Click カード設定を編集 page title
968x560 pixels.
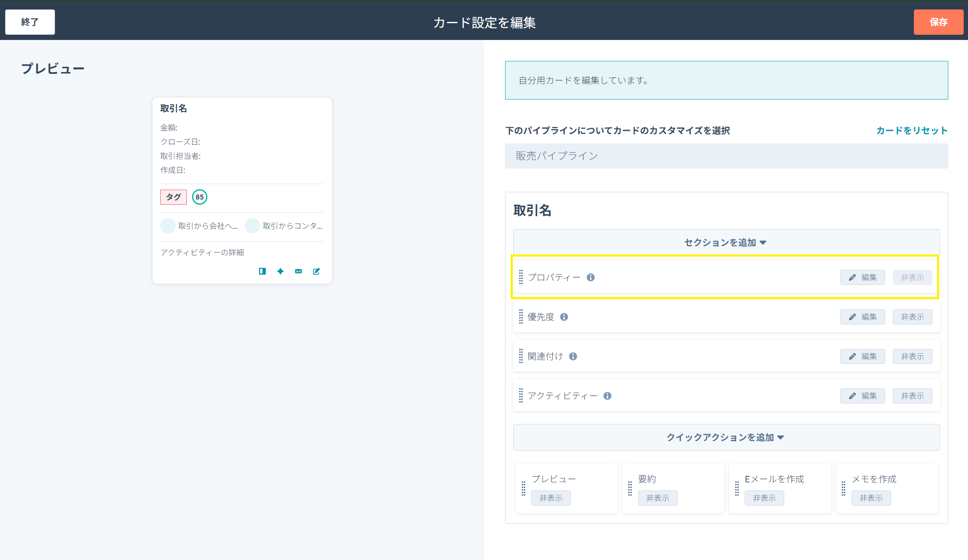[484, 22]
